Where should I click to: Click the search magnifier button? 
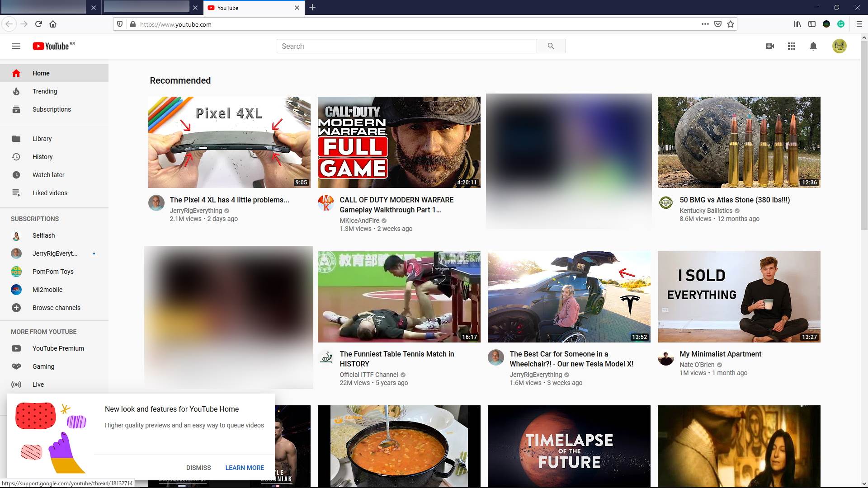(x=551, y=46)
